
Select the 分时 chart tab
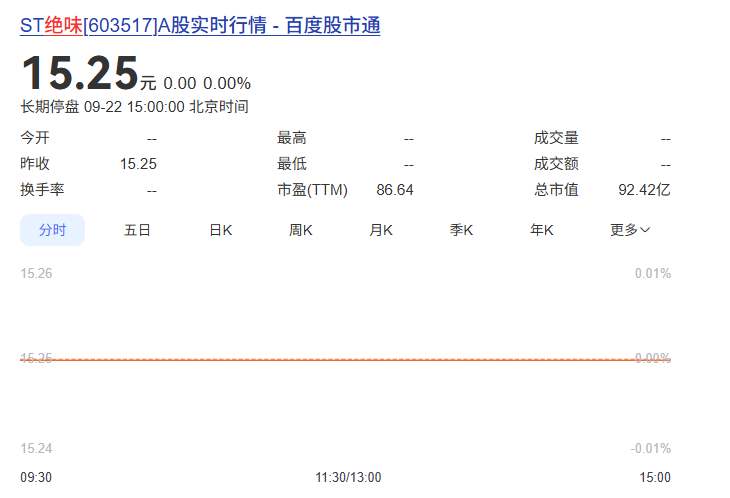point(53,230)
